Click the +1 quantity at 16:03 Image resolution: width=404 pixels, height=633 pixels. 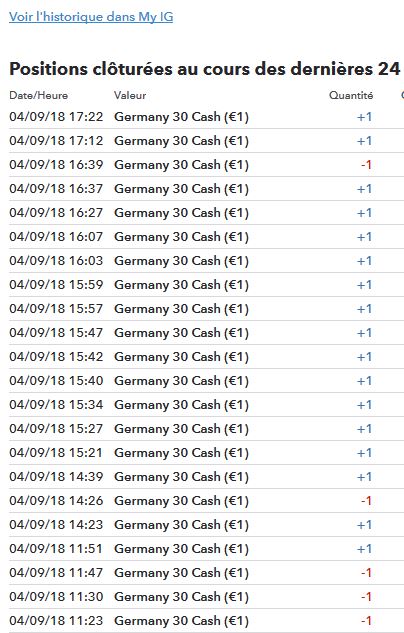tap(364, 261)
